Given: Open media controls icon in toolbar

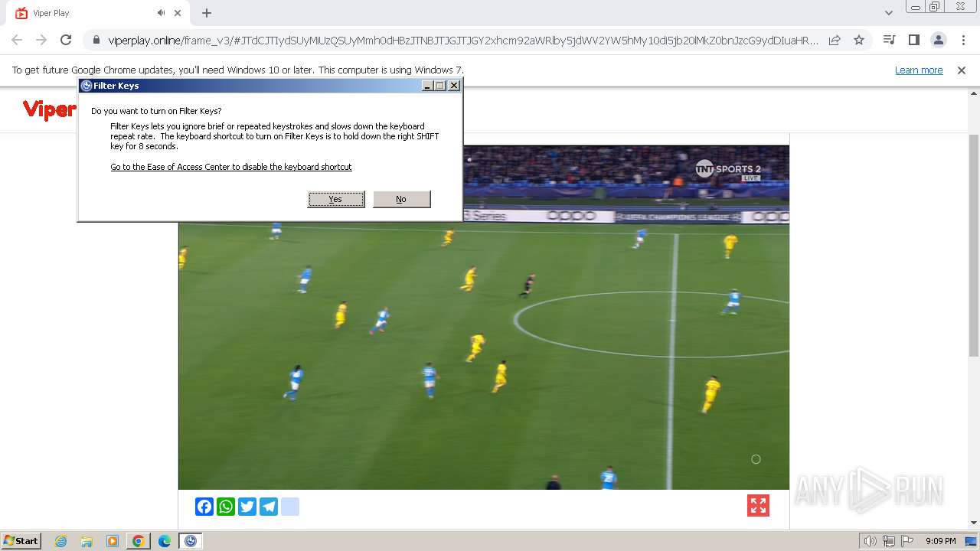Looking at the screenshot, I should (x=889, y=40).
